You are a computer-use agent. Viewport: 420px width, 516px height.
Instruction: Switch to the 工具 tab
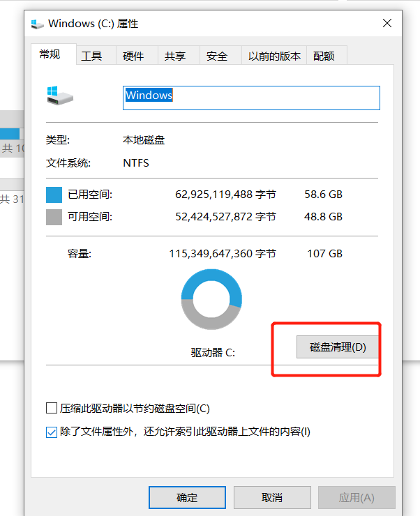pyautogui.click(x=96, y=56)
